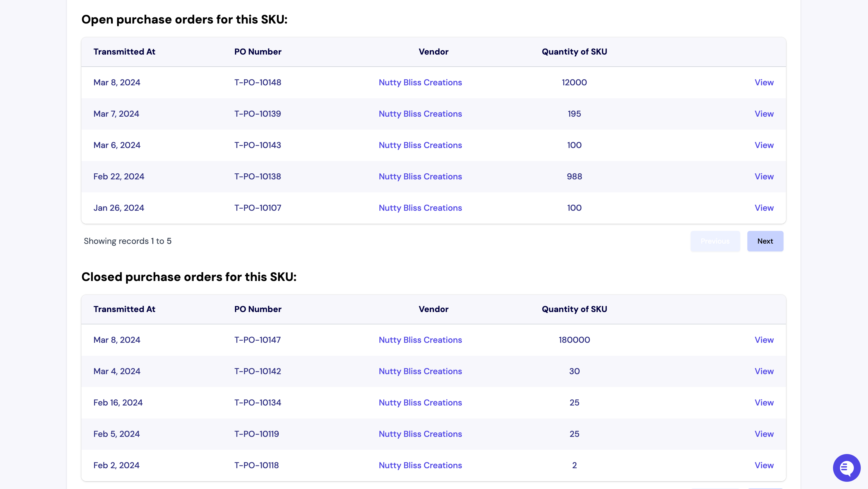View closed purchase order T-PO-10134
868x489 pixels.
coord(764,402)
